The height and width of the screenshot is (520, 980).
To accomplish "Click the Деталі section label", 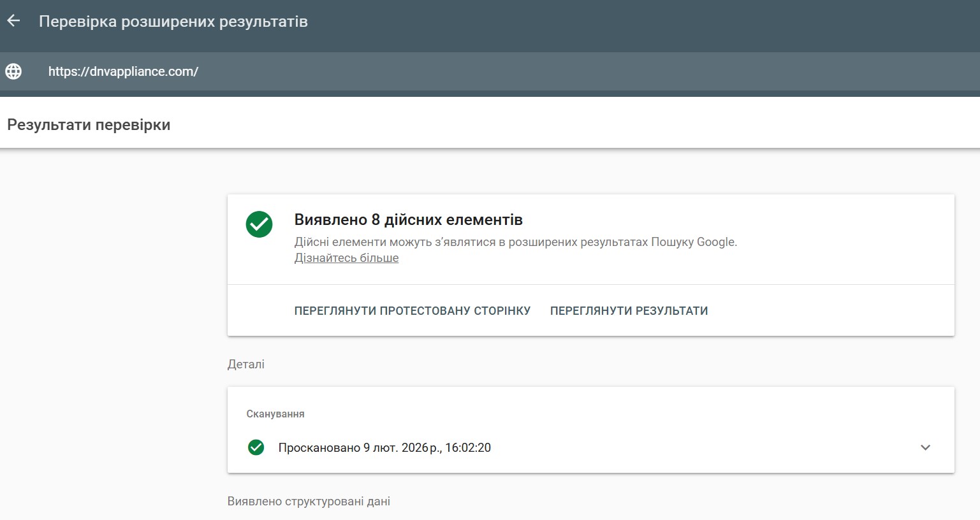I will 245,365.
